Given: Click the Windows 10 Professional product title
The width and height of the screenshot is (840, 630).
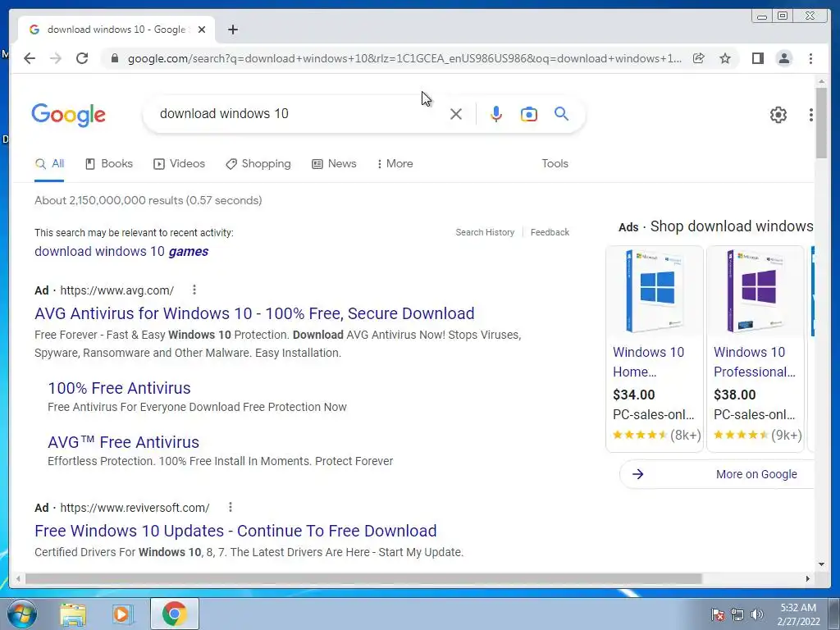Looking at the screenshot, I should point(755,362).
